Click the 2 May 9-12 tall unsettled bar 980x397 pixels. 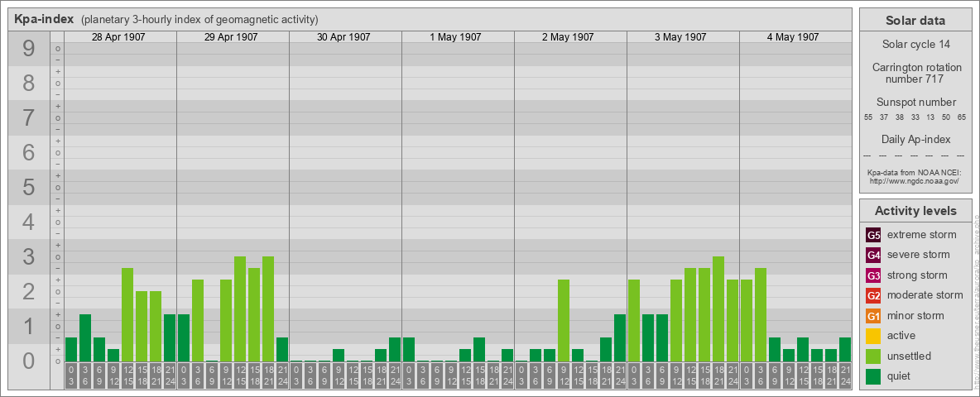[564, 320]
